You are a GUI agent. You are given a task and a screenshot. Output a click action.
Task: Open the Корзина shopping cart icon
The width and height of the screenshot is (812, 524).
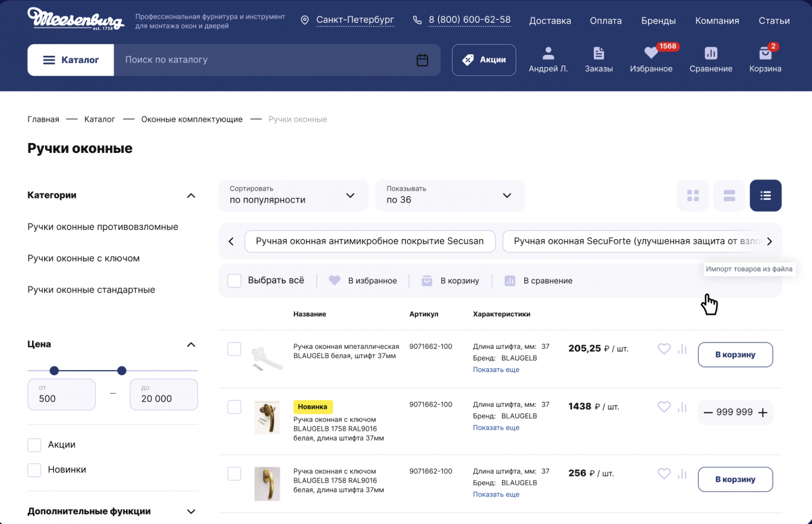click(765, 54)
